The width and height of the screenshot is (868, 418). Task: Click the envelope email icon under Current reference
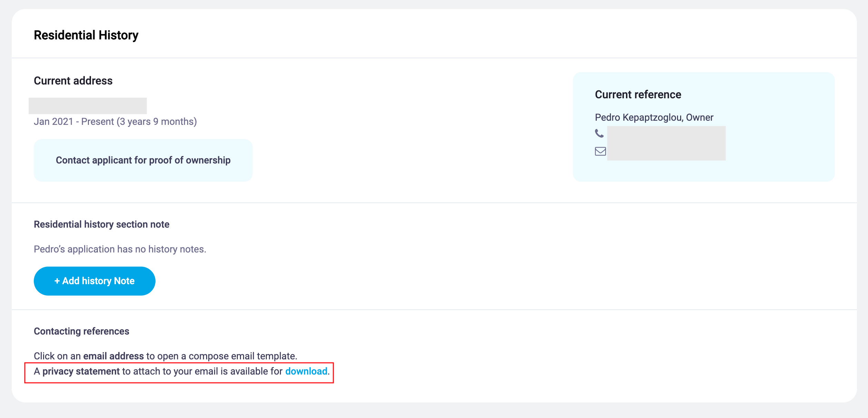click(600, 151)
